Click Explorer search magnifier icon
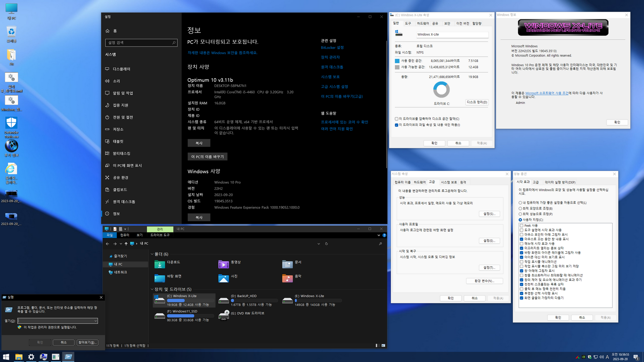Image resolution: width=644 pixels, height=362 pixels. (x=380, y=244)
